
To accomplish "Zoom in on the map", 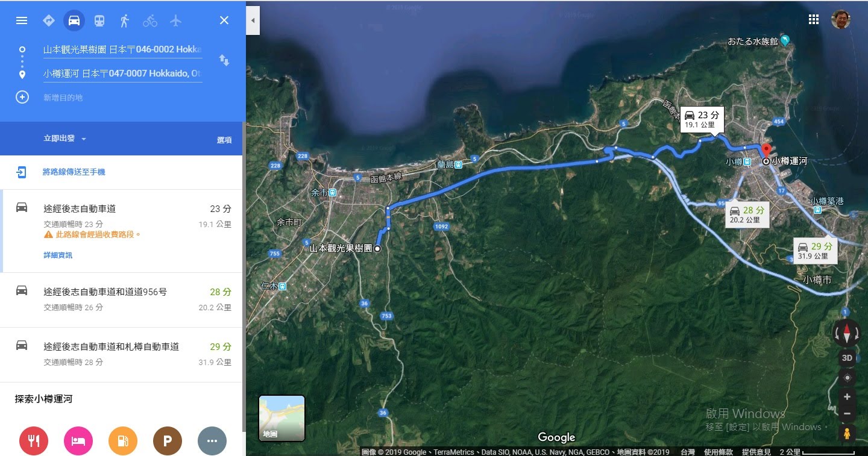I will pos(847,397).
